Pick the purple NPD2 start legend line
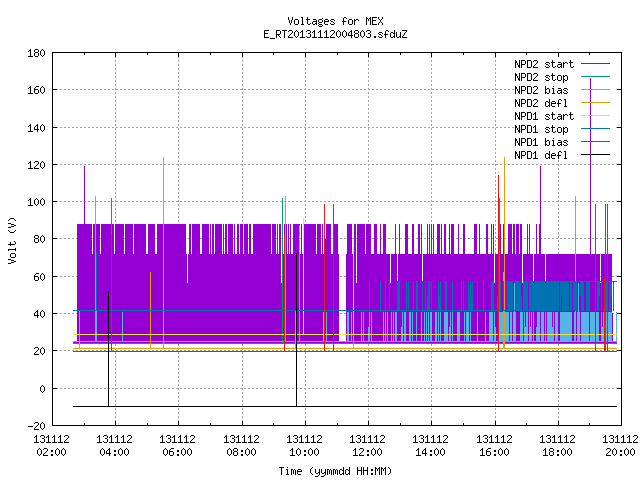The height and width of the screenshot is (480, 640). click(x=595, y=64)
